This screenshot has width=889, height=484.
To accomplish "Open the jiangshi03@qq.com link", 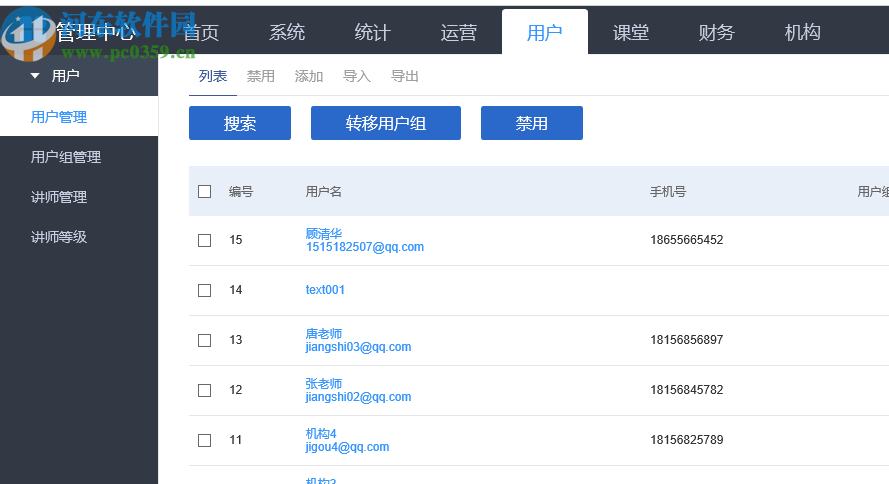I will point(358,347).
